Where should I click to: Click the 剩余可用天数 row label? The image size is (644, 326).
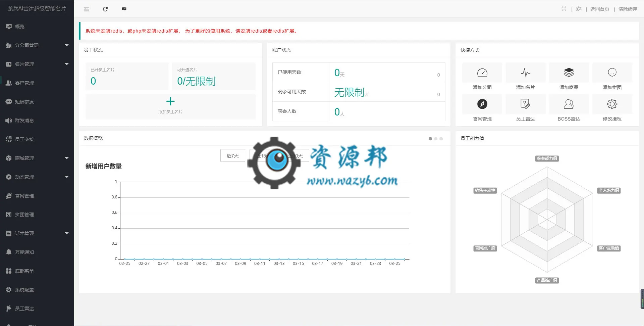(292, 92)
